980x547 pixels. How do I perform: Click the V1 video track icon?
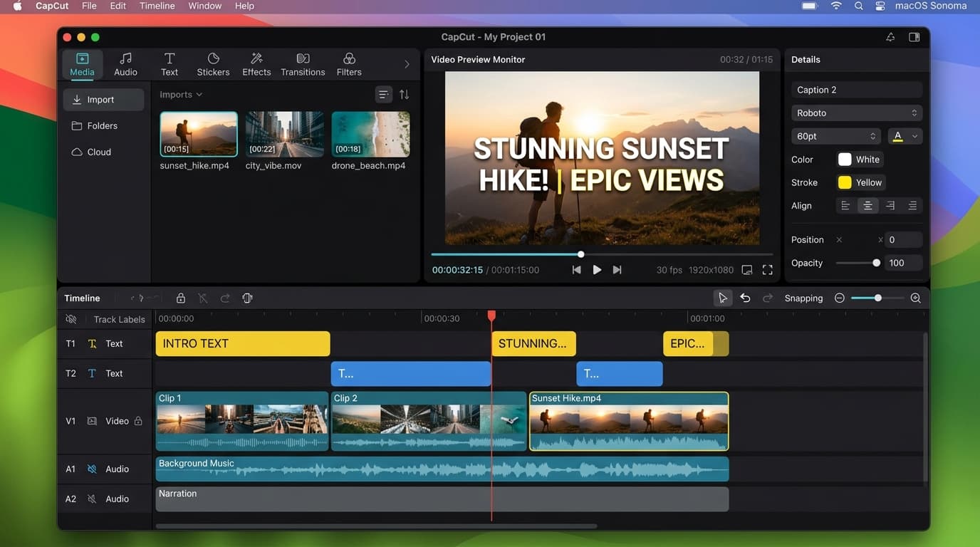click(x=92, y=421)
